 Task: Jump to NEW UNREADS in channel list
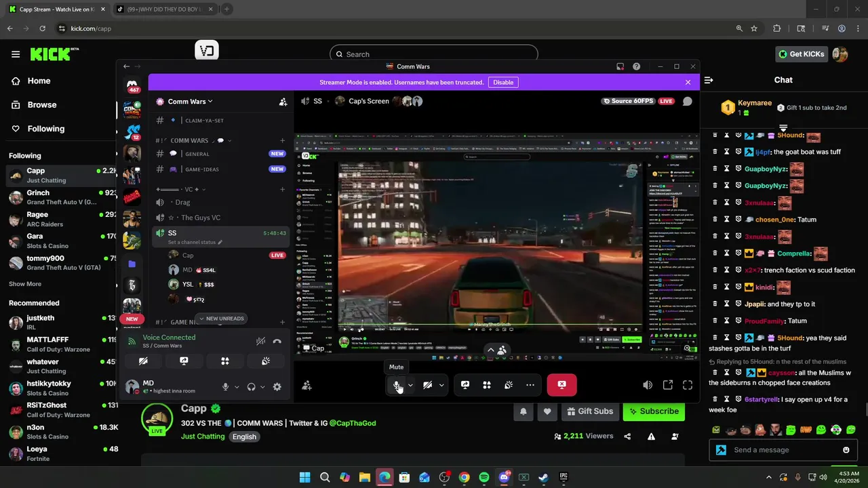coord(220,319)
